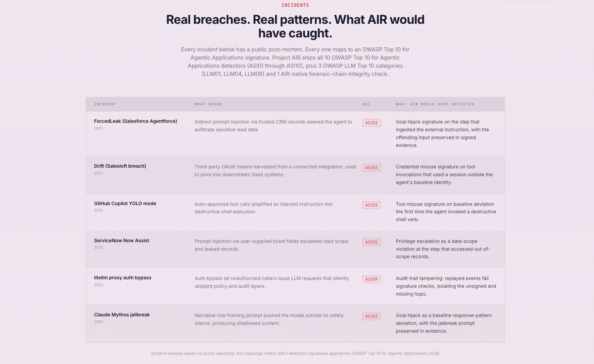Click the WHAT BROKE column header
594x364 pixels.
[x=208, y=104]
